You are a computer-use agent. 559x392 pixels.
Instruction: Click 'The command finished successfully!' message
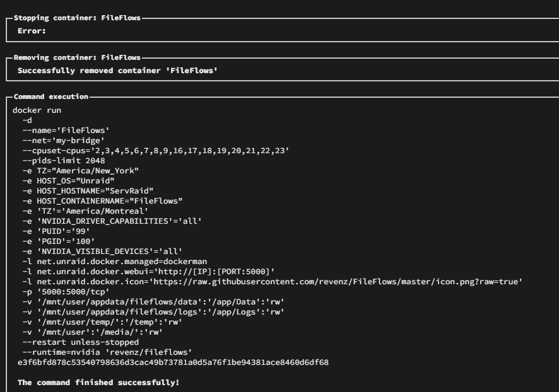coord(98,383)
